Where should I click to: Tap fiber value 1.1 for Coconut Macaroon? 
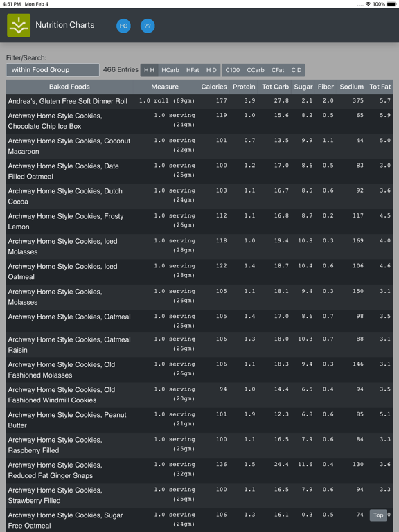[328, 140]
